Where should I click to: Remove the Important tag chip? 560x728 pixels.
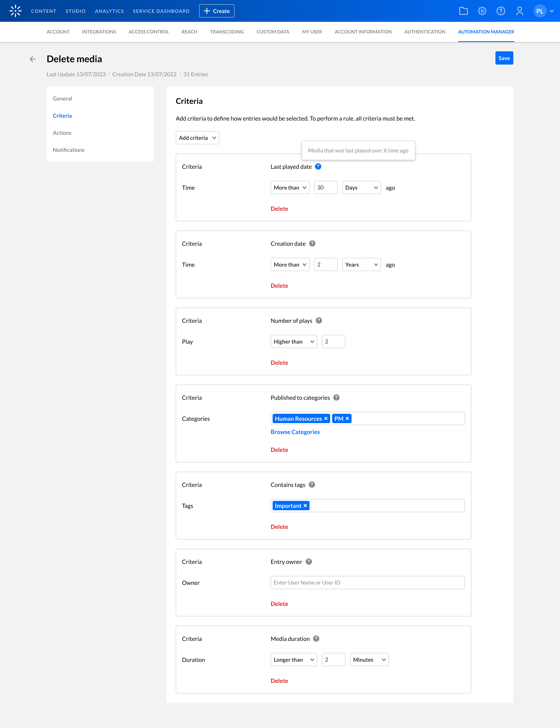305,506
